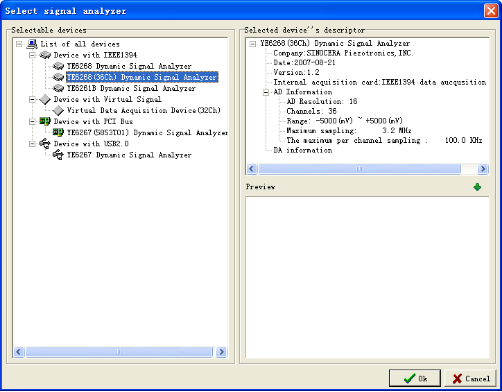Screen dimensions: 502x392
Task: Click the icon beside YE6261B Dynamic Signal Analyzer
Action: tap(58, 88)
